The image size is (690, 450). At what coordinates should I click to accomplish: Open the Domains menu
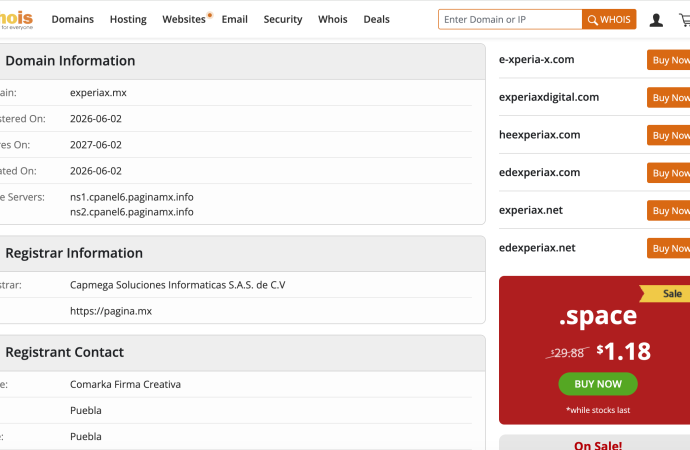click(x=73, y=19)
